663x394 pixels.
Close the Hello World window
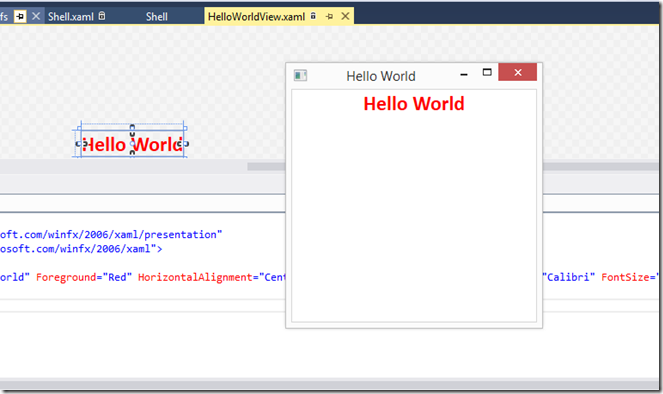[518, 72]
